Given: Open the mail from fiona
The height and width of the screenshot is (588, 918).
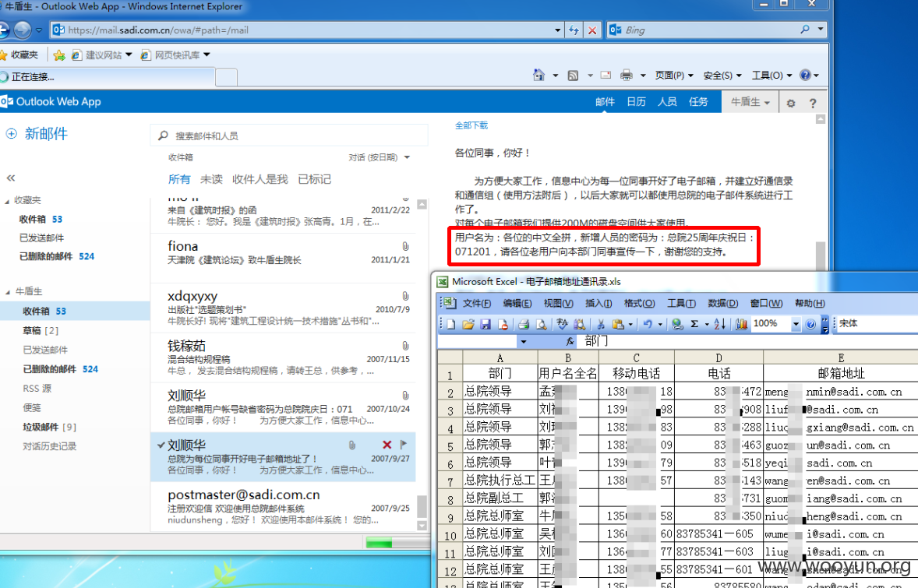Looking at the screenshot, I should tap(284, 258).
